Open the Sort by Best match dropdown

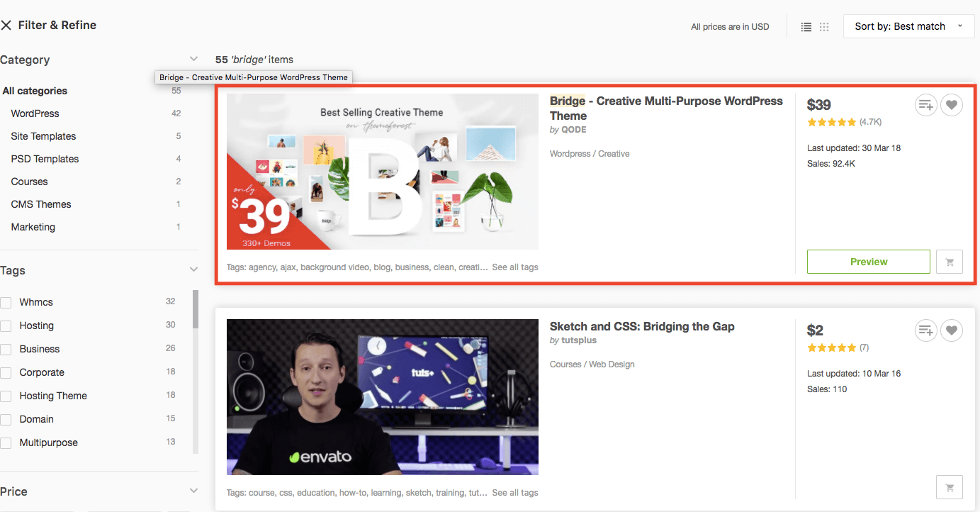pyautogui.click(x=908, y=26)
